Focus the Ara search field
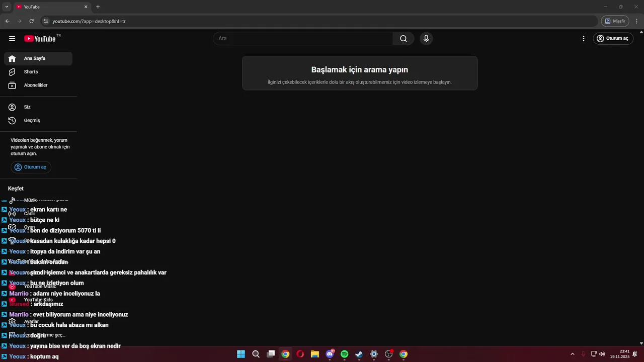The image size is (644, 362). click(303, 39)
